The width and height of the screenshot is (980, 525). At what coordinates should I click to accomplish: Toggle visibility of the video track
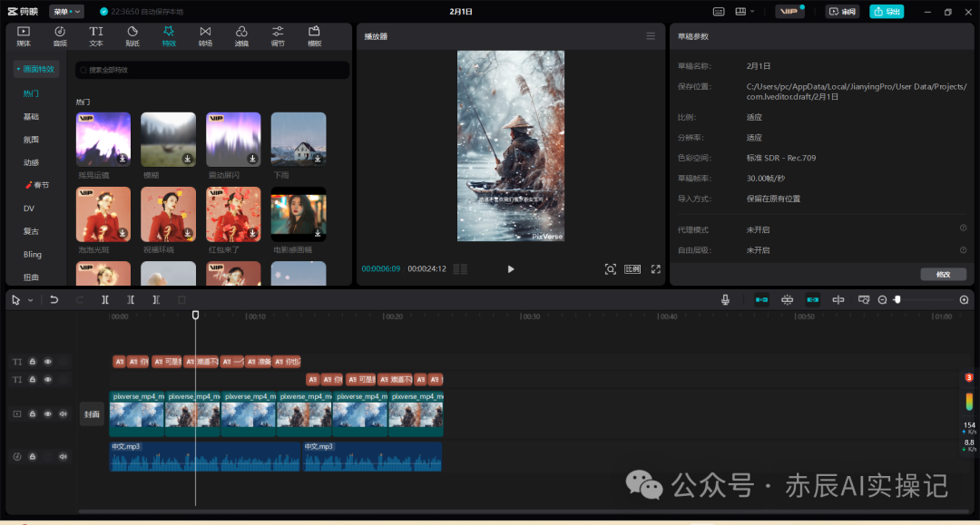click(x=47, y=413)
